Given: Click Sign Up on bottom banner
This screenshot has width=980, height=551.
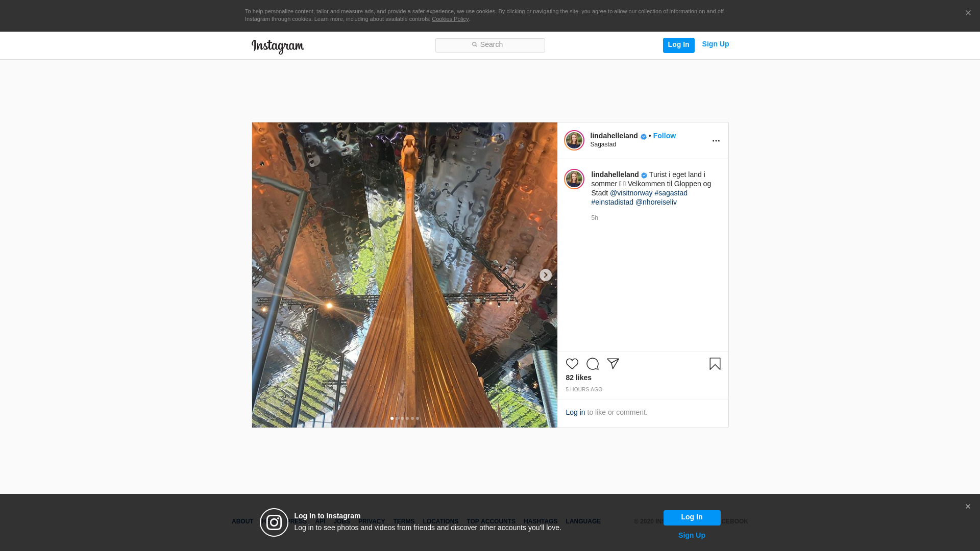Looking at the screenshot, I should [x=692, y=535].
